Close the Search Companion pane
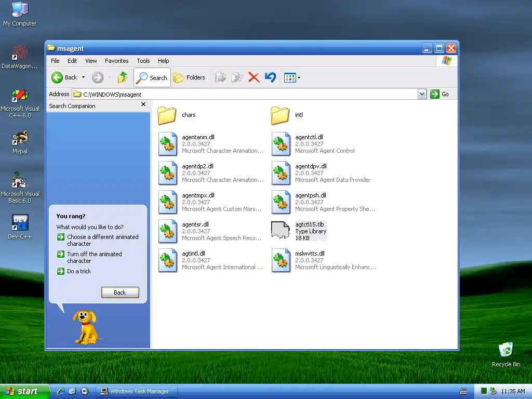Image resolution: width=532 pixels, height=399 pixels. pyautogui.click(x=143, y=104)
